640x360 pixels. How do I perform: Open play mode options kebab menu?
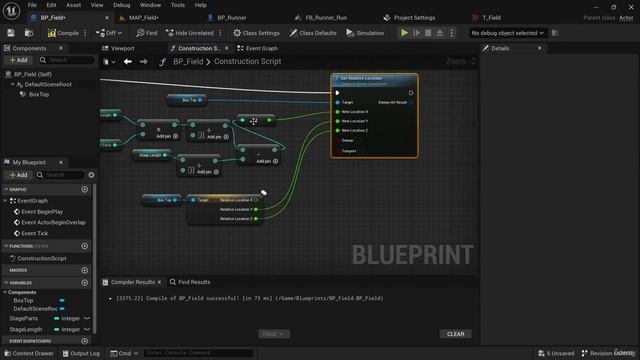point(451,33)
